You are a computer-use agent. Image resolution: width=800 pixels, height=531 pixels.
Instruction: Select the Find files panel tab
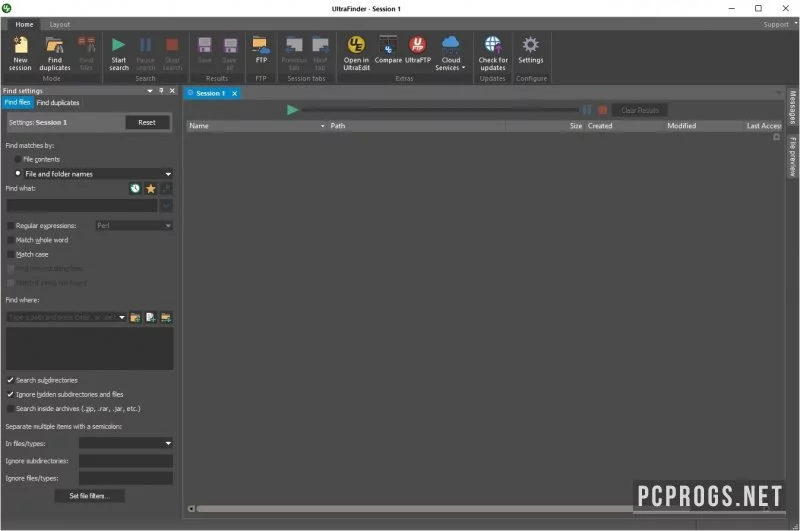point(18,103)
